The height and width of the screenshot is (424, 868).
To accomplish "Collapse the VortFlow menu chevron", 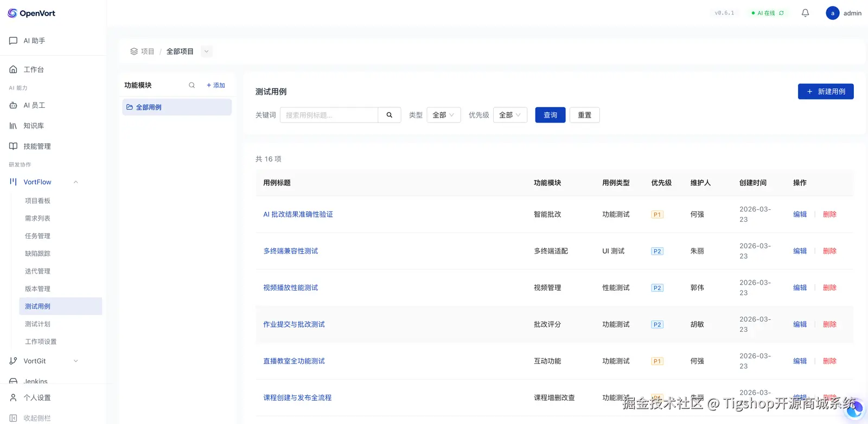I will [x=76, y=182].
